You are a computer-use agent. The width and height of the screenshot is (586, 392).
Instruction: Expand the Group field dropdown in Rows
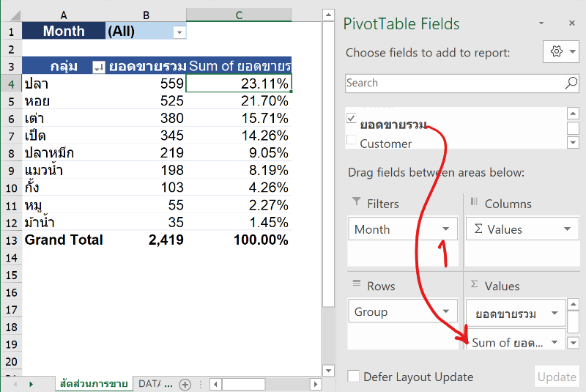(x=445, y=312)
